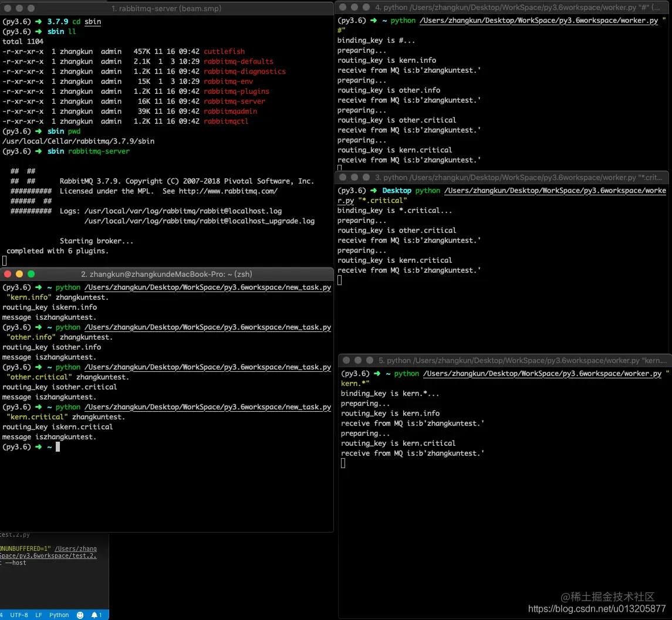Click the yellow "other.critical" argument in zsh window
Screen dimensions: 672x620
39,377
